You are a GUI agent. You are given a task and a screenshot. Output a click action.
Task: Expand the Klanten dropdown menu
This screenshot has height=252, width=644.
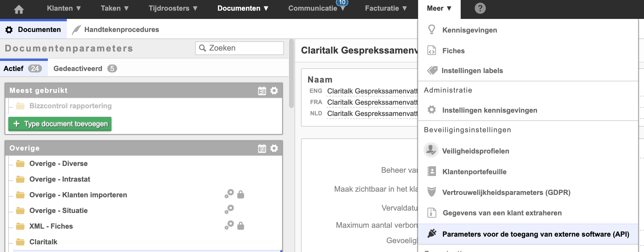(x=64, y=8)
